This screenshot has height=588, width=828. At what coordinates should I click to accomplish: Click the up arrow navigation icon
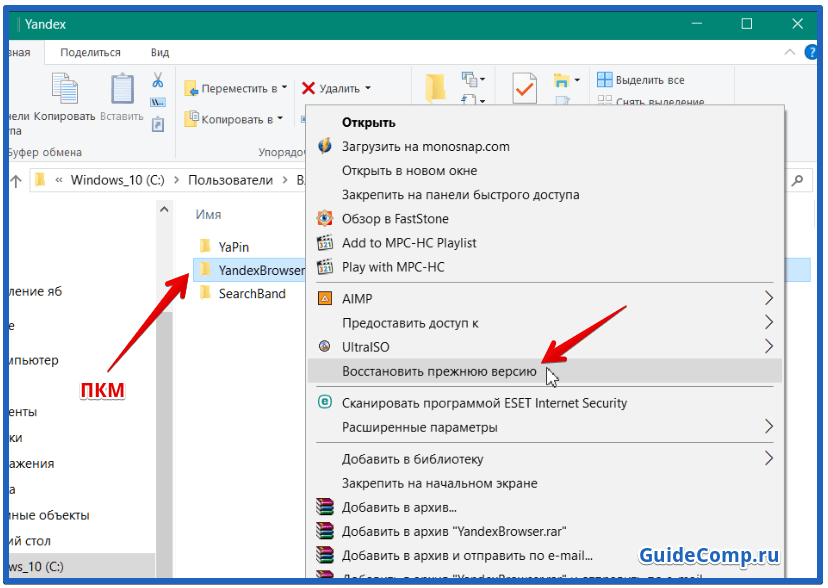coord(16,181)
